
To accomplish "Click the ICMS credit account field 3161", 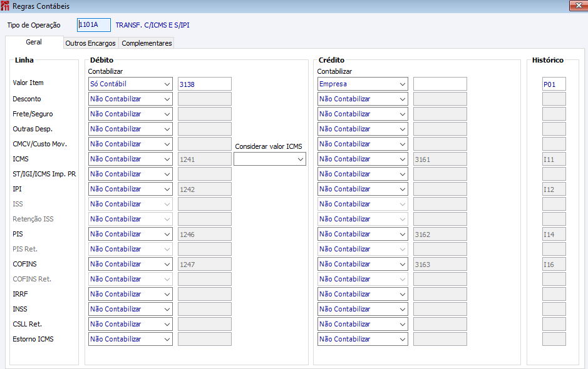I will pyautogui.click(x=440, y=159).
